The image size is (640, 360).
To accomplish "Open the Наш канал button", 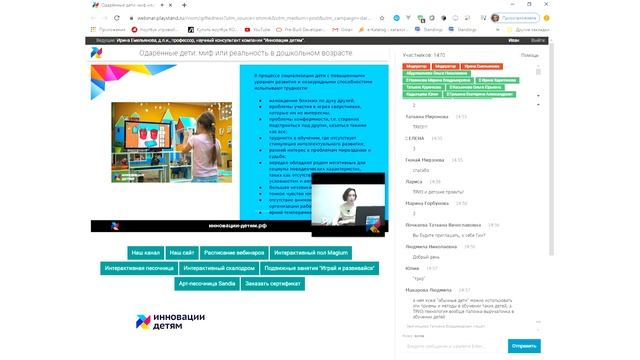I will pos(146,253).
